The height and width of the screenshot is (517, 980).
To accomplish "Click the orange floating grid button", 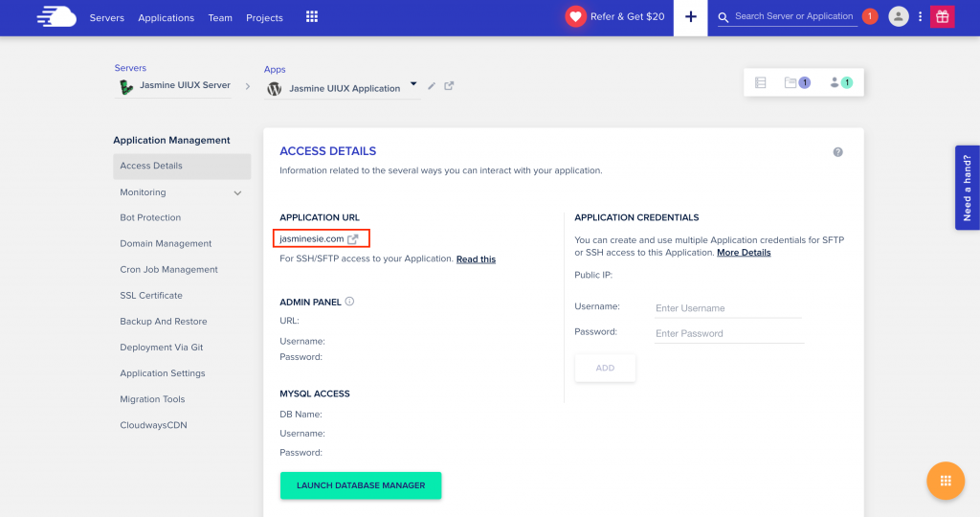I will 946,481.
